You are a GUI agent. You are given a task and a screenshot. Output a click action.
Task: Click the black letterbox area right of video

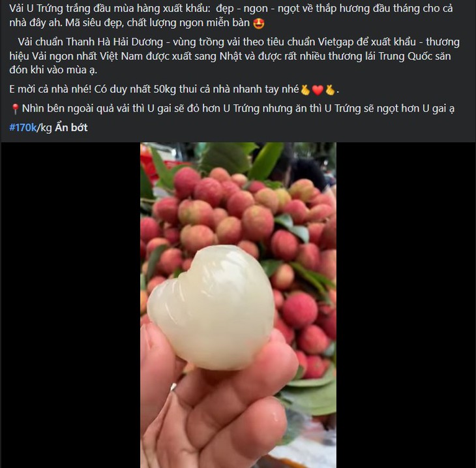point(406,305)
